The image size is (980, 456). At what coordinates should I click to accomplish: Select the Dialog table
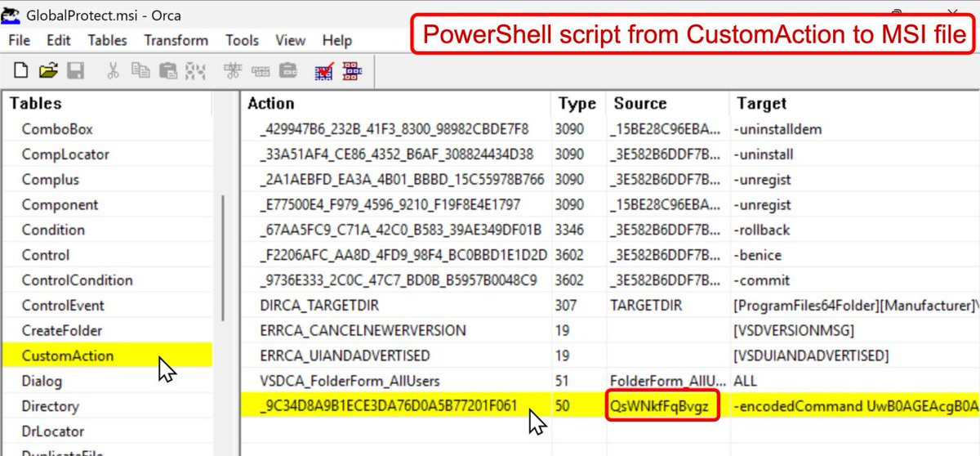click(x=42, y=381)
